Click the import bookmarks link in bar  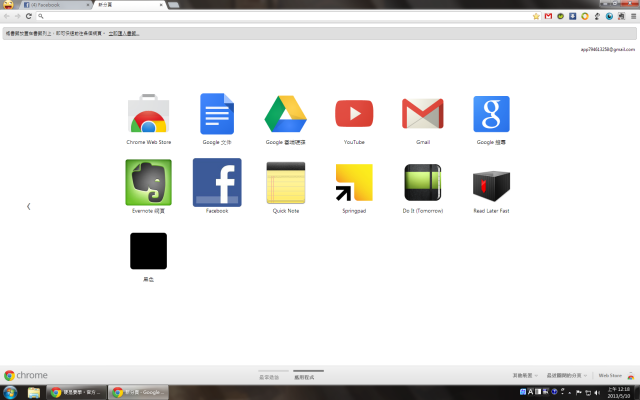124,33
